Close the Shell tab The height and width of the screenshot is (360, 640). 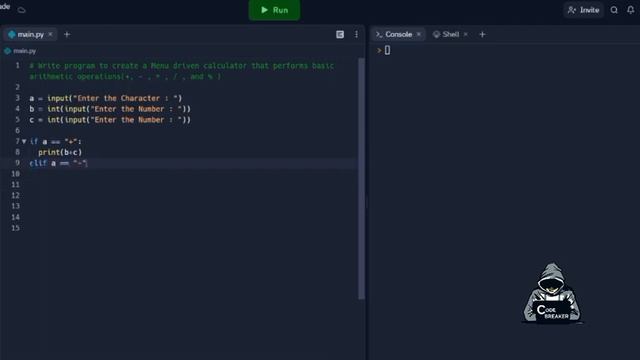pyautogui.click(x=466, y=34)
